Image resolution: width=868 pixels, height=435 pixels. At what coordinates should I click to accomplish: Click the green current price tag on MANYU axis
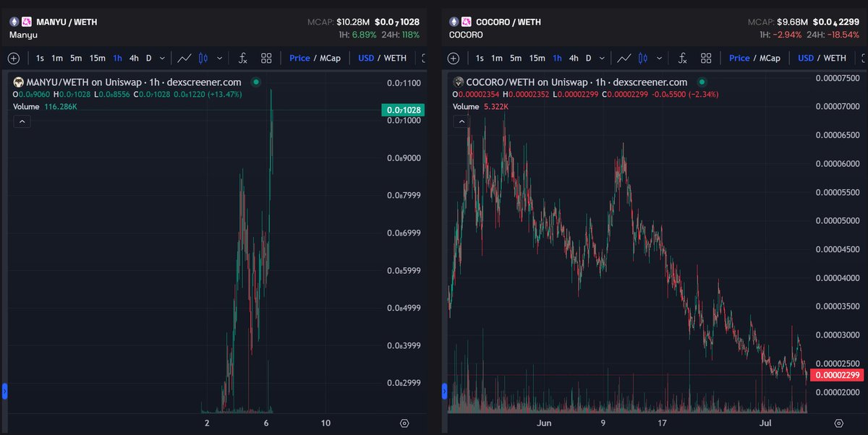coord(401,110)
